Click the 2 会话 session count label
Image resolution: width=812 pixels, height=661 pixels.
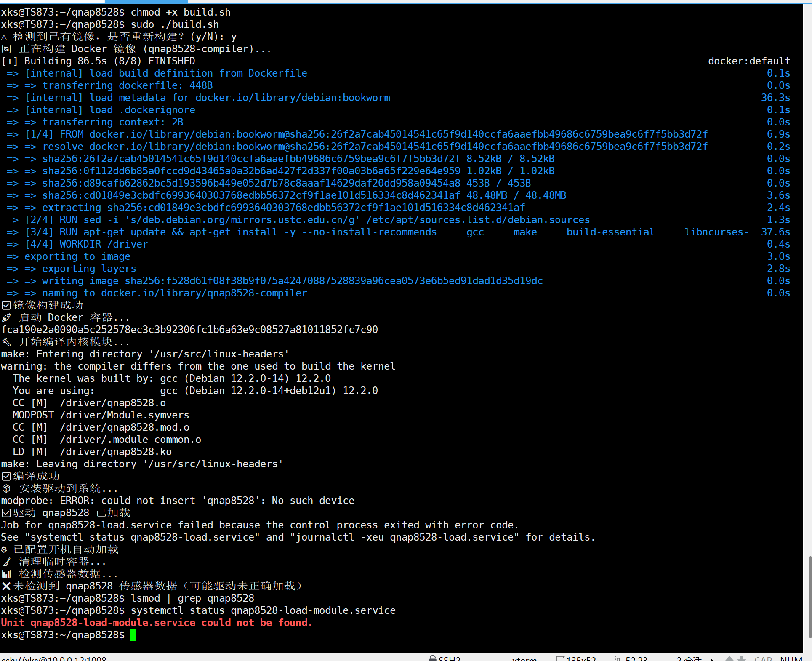689,658
